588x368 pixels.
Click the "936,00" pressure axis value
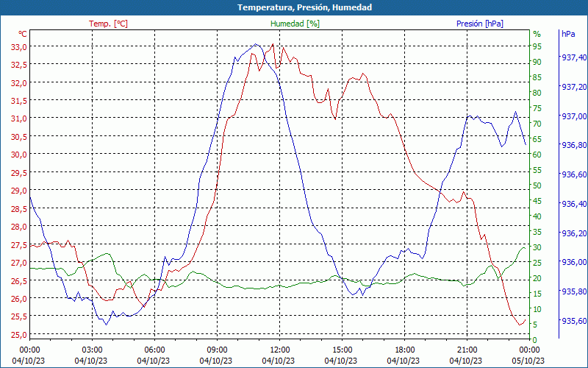tap(573, 262)
